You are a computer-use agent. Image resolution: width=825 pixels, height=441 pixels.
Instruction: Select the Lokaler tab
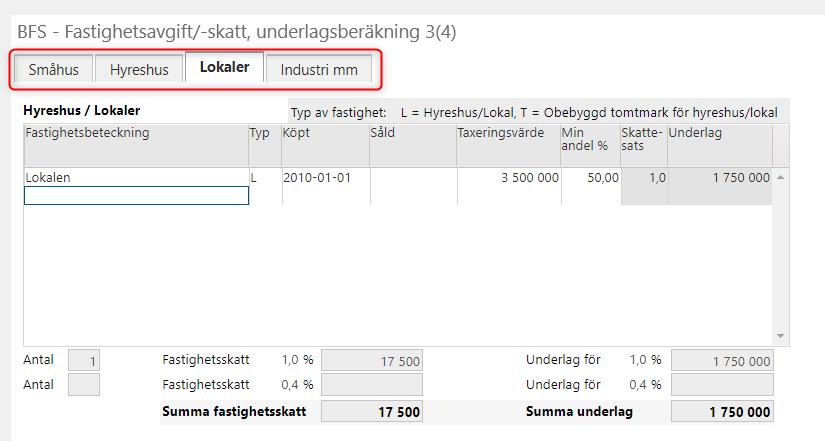[x=225, y=67]
